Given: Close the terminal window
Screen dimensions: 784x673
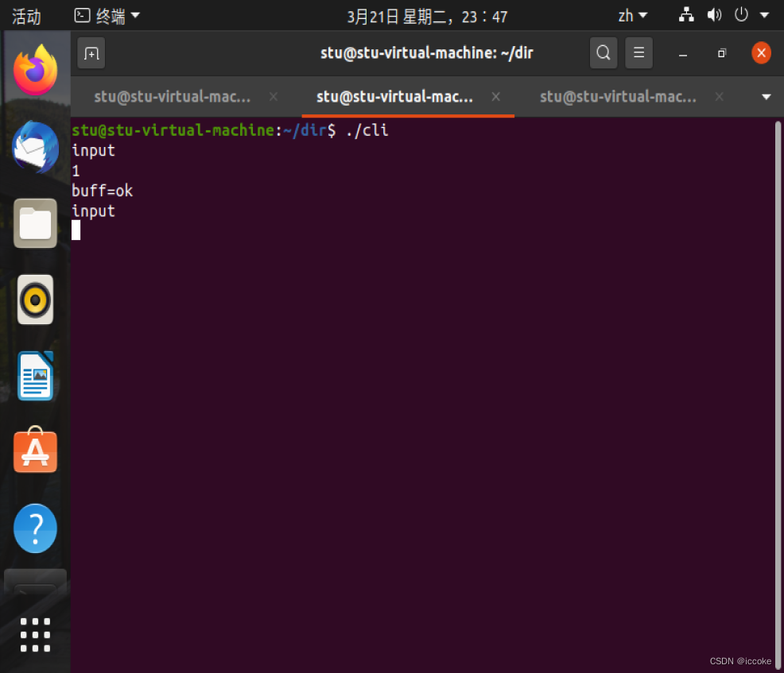Looking at the screenshot, I should [761, 53].
